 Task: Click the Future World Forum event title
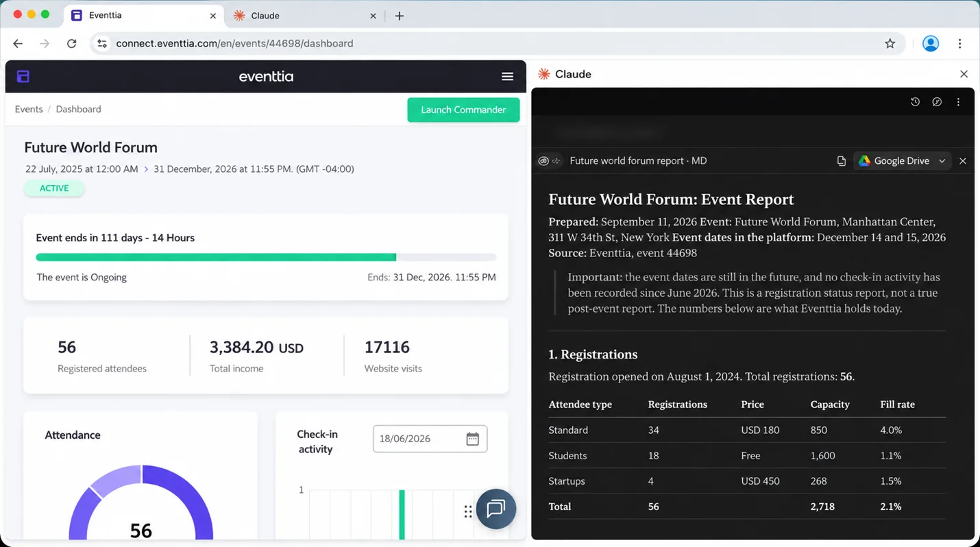90,147
